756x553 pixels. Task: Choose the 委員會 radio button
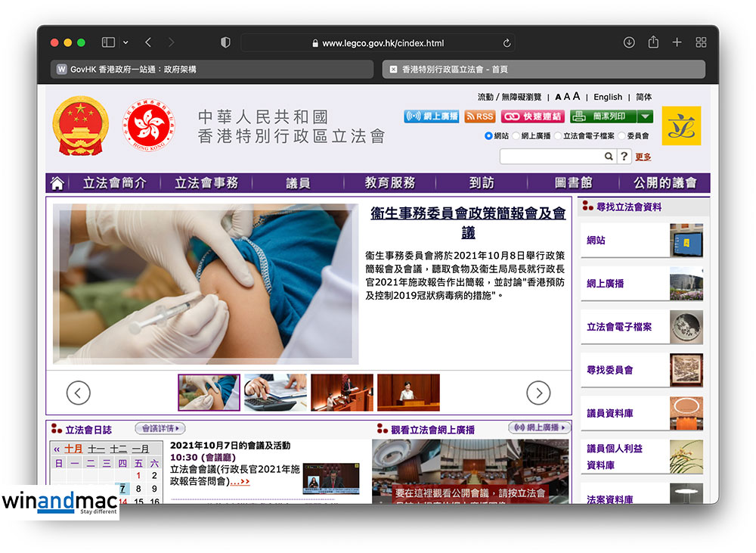pos(622,136)
